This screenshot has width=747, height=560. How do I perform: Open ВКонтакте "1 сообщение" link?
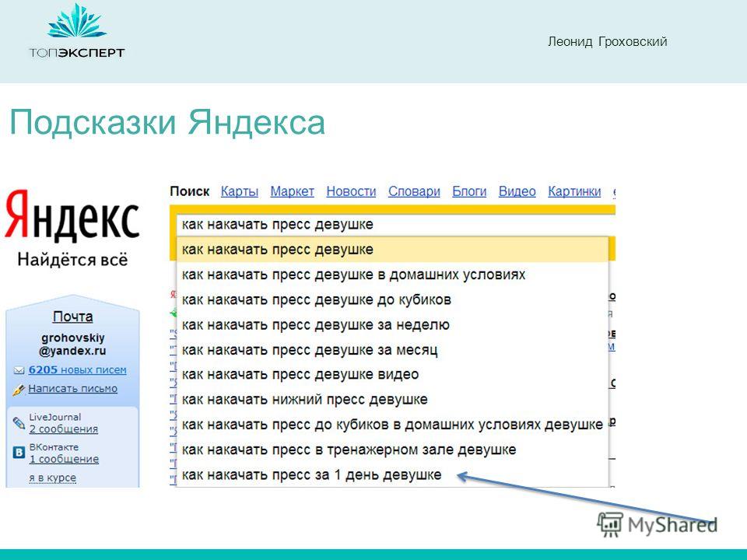coord(64,459)
